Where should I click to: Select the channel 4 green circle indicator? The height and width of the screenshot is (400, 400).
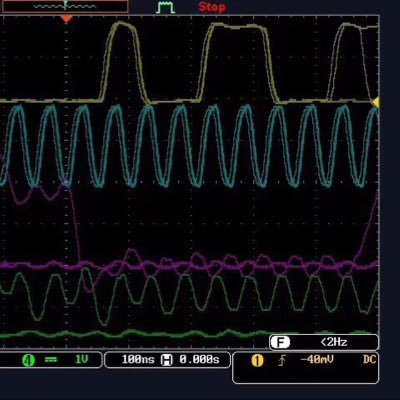click(28, 360)
